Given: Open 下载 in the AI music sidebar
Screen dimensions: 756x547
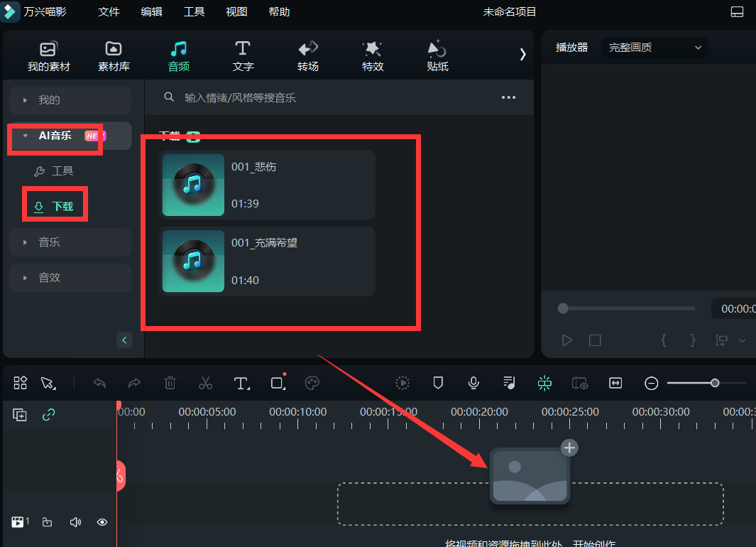Looking at the screenshot, I should (55, 205).
